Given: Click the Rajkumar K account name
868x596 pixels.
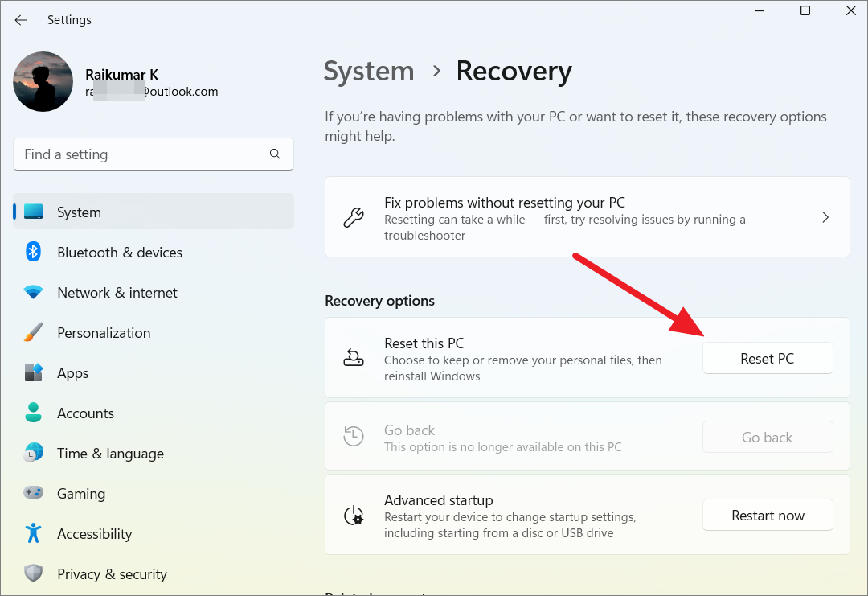Looking at the screenshot, I should pos(122,74).
